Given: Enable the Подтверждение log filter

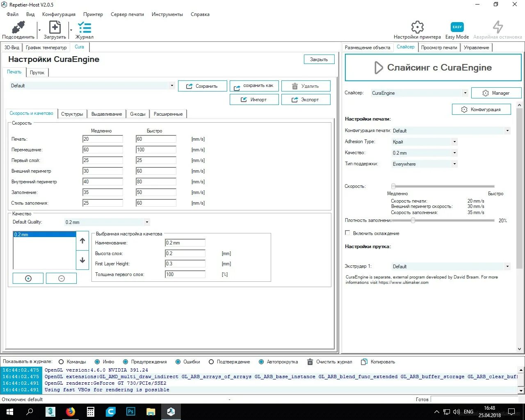Looking at the screenshot, I should point(211,362).
